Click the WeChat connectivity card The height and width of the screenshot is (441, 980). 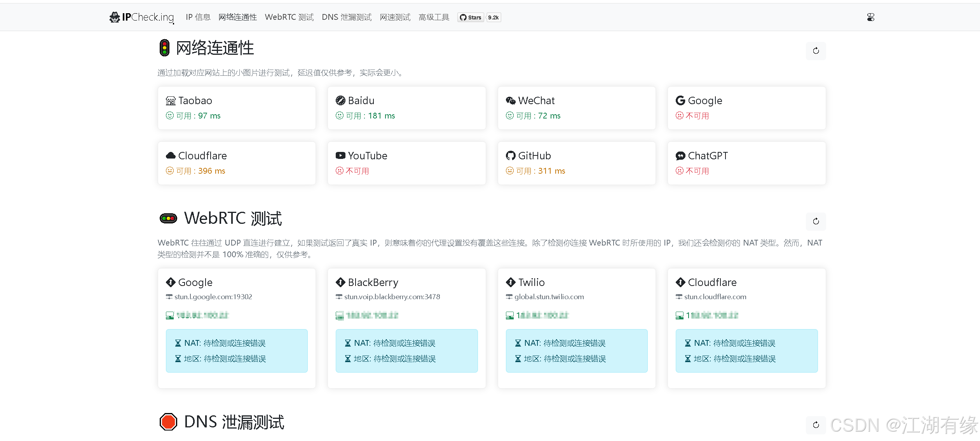coord(576,108)
